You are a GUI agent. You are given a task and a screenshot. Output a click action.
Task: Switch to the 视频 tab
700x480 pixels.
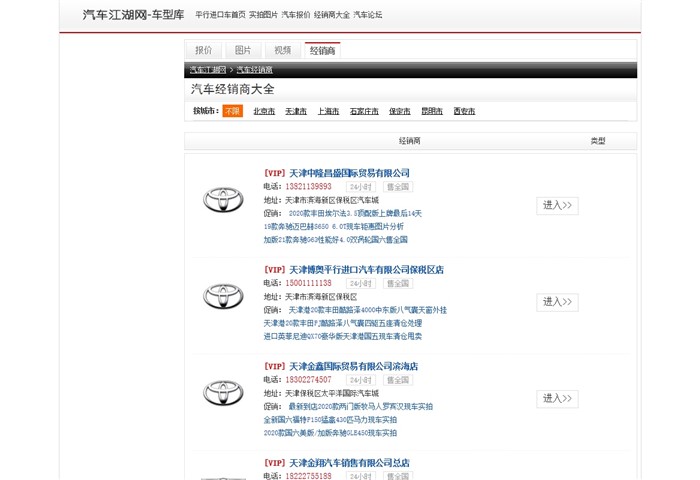(283, 50)
